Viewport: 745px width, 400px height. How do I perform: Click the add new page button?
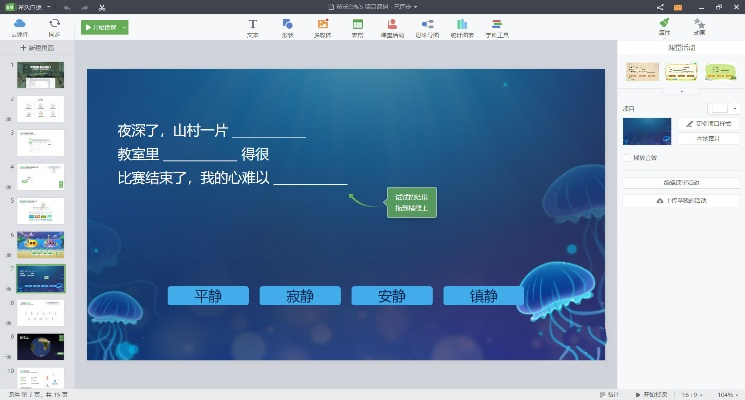click(x=38, y=47)
